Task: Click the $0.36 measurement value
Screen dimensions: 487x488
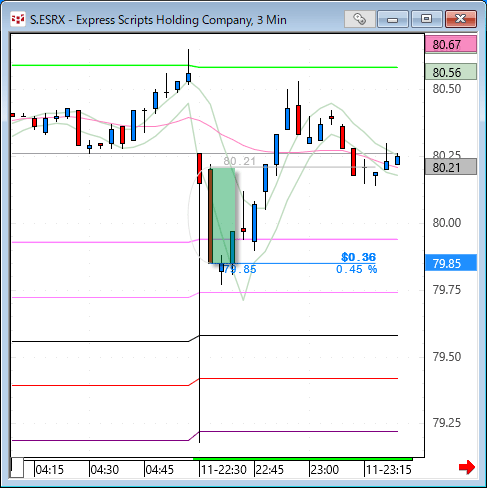Action: click(x=359, y=257)
